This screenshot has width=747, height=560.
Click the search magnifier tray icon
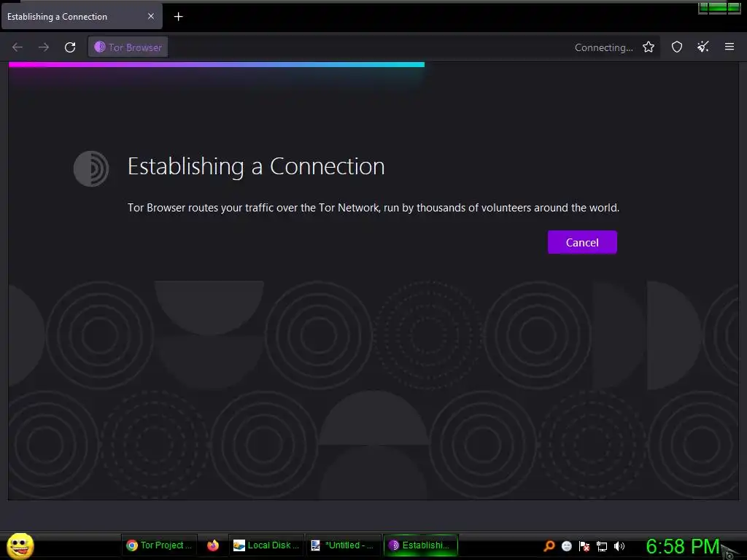pos(549,546)
